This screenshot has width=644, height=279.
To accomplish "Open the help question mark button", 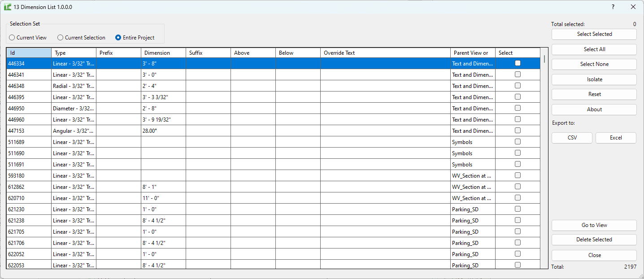I will pos(613,7).
